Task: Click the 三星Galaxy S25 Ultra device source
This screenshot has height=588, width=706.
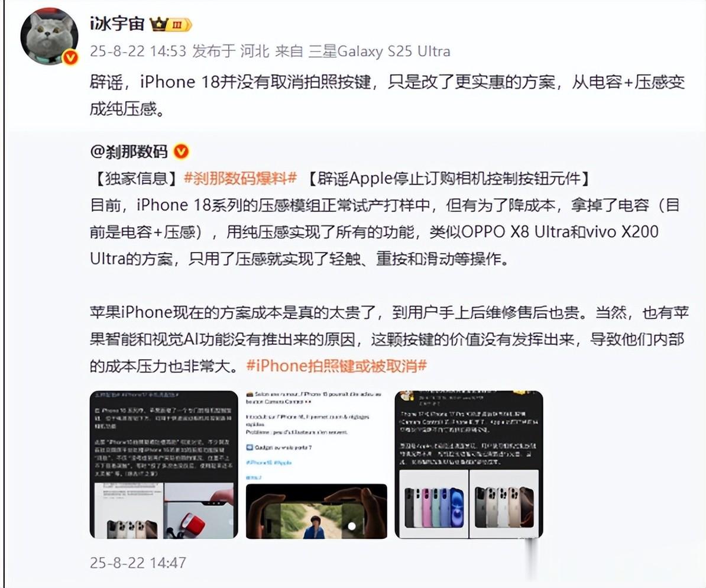Action: click(x=380, y=51)
